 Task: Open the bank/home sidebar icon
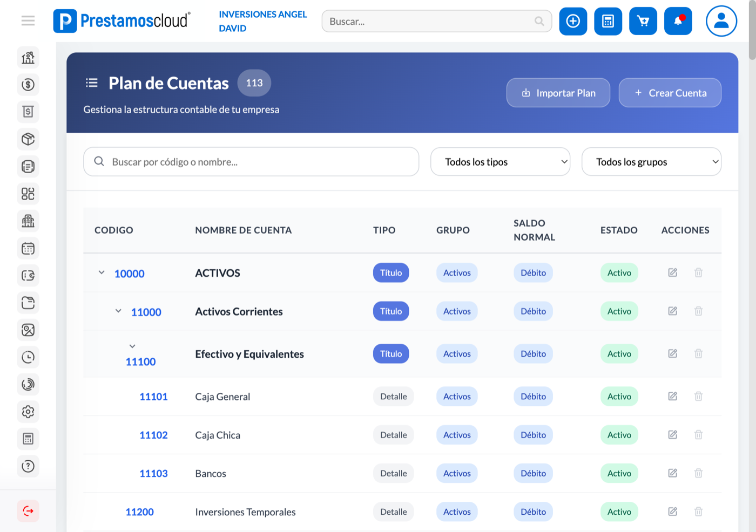coord(28,57)
